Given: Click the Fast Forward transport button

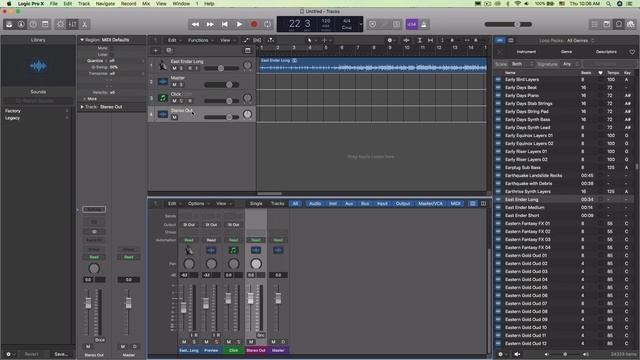Looking at the screenshot, I should click(x=210, y=24).
